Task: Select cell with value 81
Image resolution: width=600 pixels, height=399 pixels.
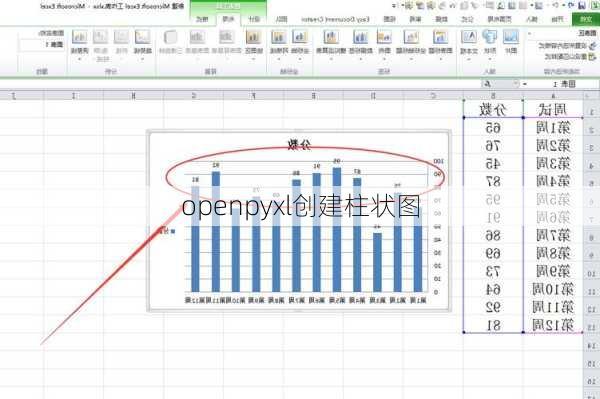Action: [493, 325]
